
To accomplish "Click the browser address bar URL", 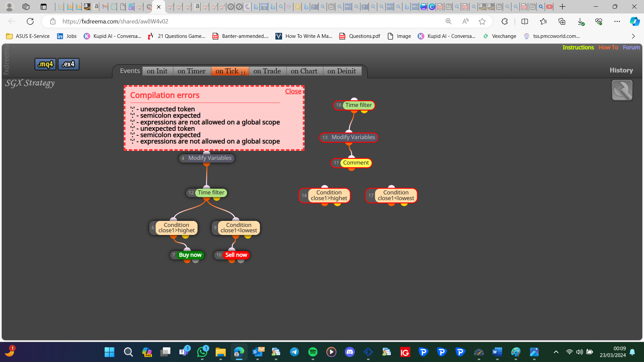I will tap(115, 21).
